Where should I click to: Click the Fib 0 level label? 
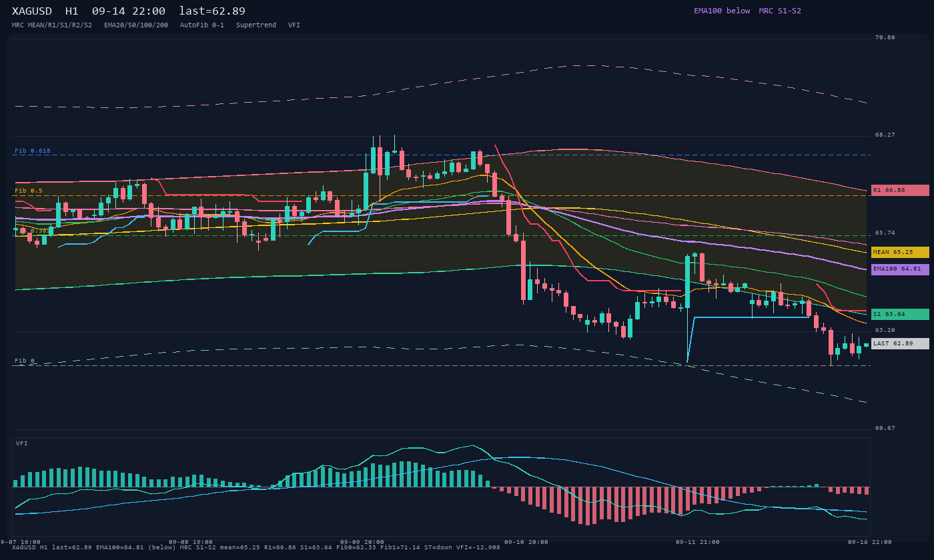coord(25,361)
